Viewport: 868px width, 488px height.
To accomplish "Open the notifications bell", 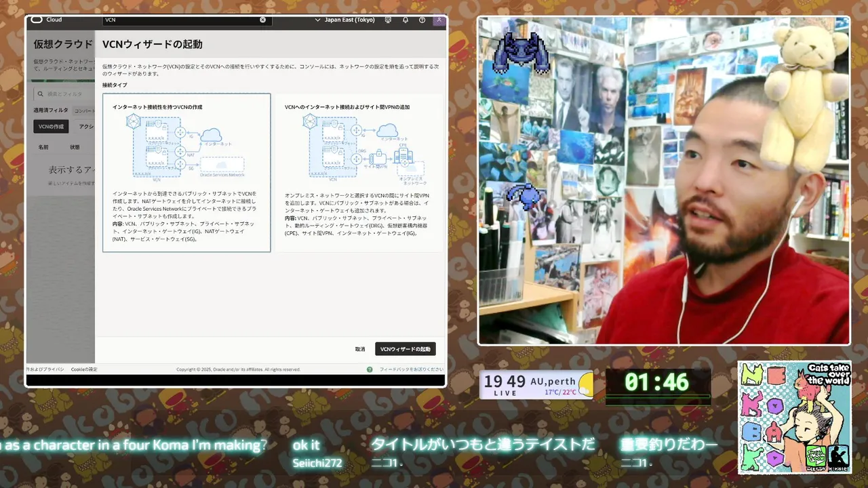I will point(406,20).
